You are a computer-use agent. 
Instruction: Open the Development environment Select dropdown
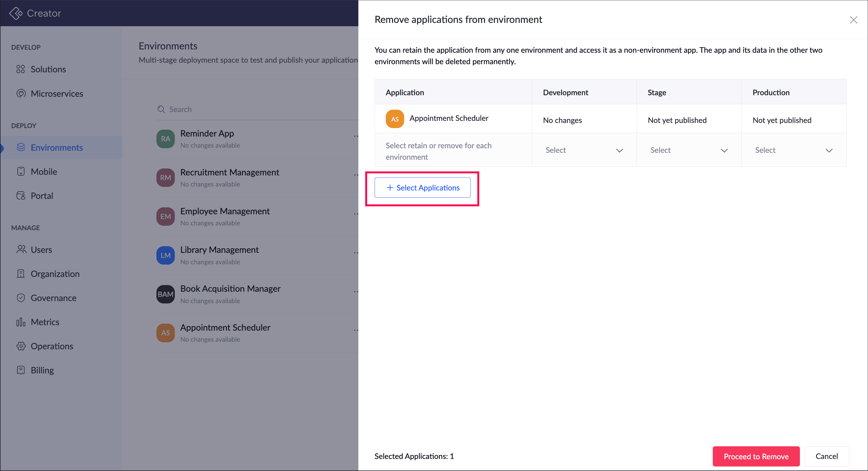pyautogui.click(x=584, y=150)
